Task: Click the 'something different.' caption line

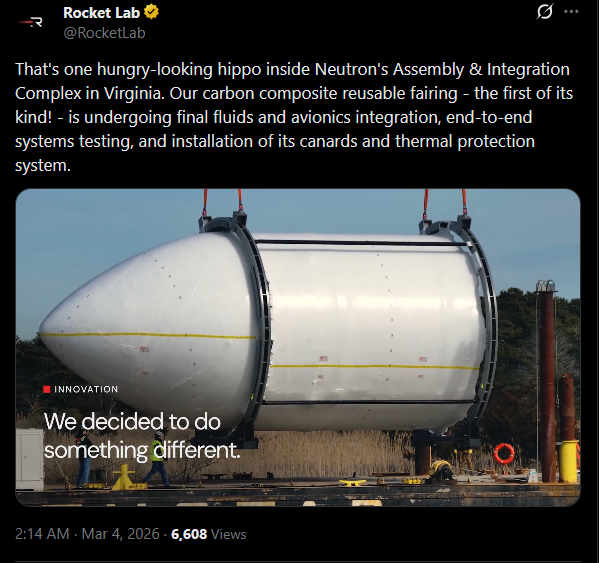Action: 142,450
